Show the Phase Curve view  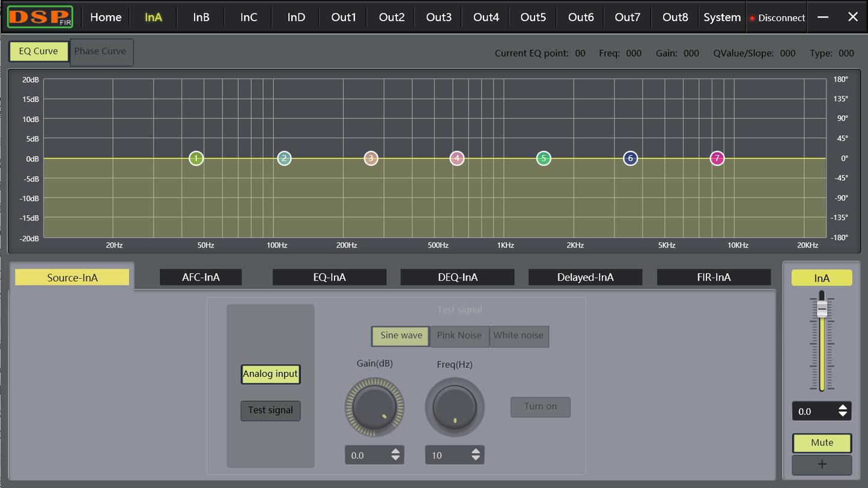(100, 52)
